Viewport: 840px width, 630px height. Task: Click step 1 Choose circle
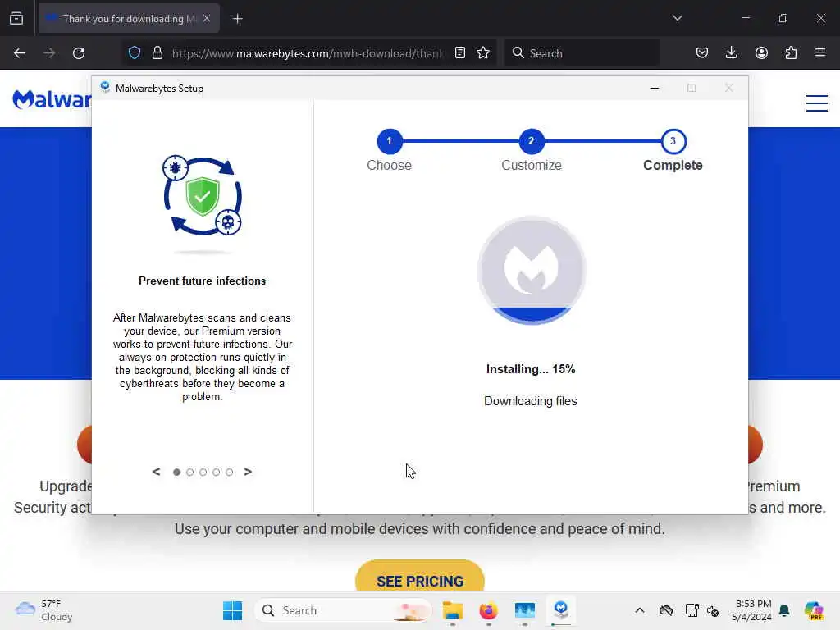pyautogui.click(x=390, y=141)
